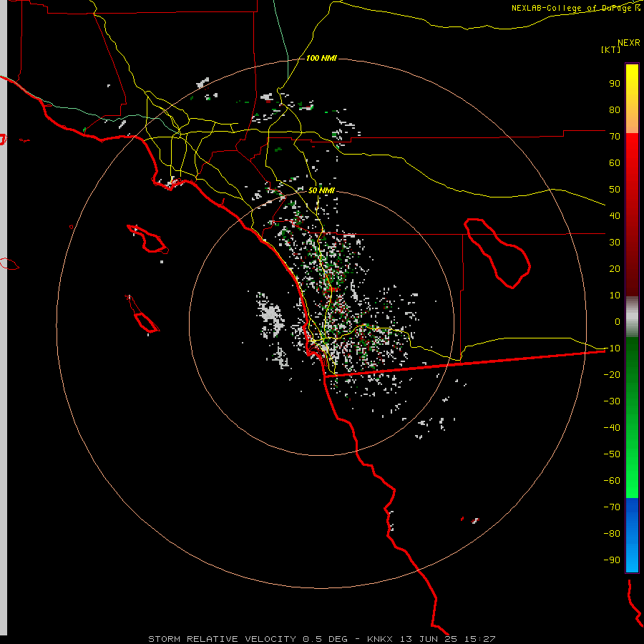644x644 pixels.
Task: Click the NEXR label above the color scale
Action: (x=628, y=43)
